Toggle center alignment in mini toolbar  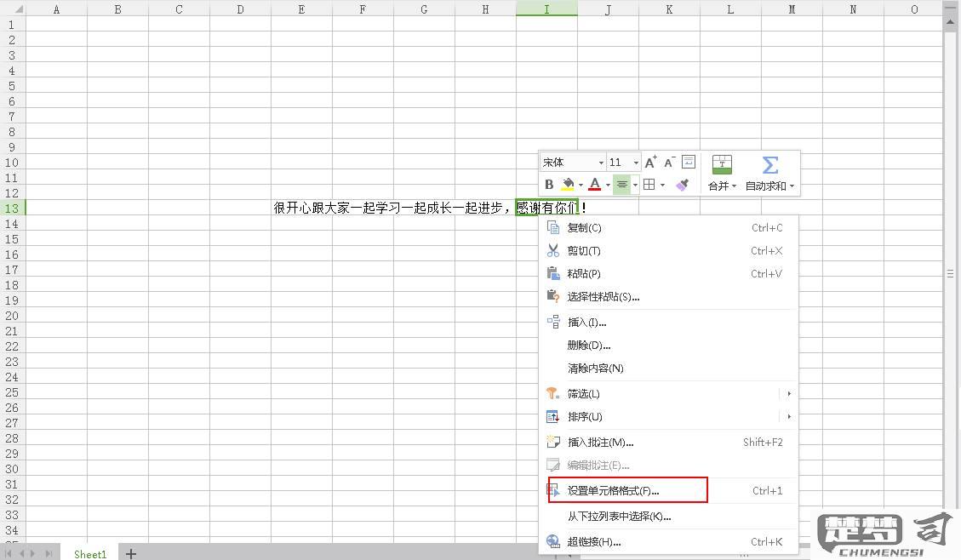tap(621, 185)
